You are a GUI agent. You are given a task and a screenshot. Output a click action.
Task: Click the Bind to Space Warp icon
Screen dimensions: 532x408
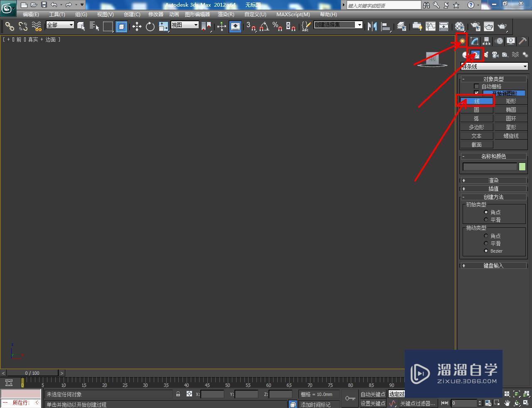pyautogui.click(x=37, y=27)
